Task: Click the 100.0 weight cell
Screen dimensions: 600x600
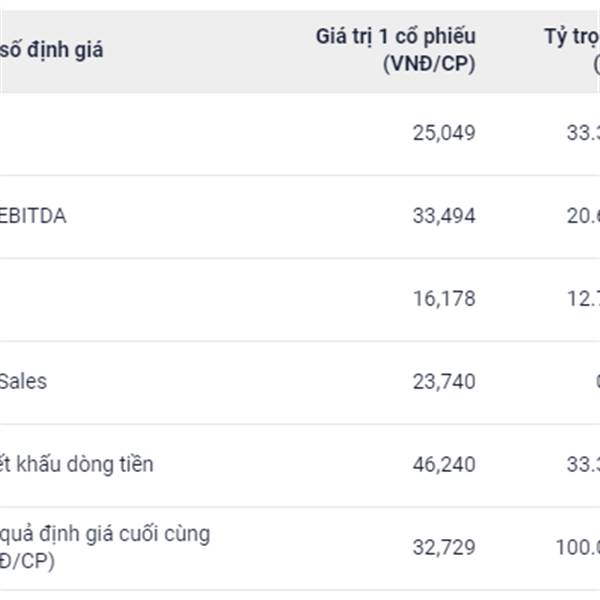Action: pos(577,547)
